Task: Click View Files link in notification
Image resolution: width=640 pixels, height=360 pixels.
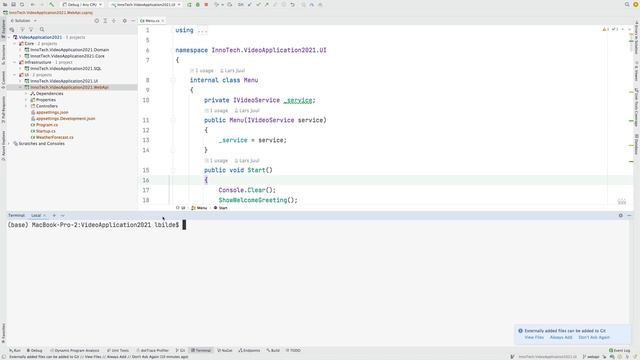Action: pos(534,338)
